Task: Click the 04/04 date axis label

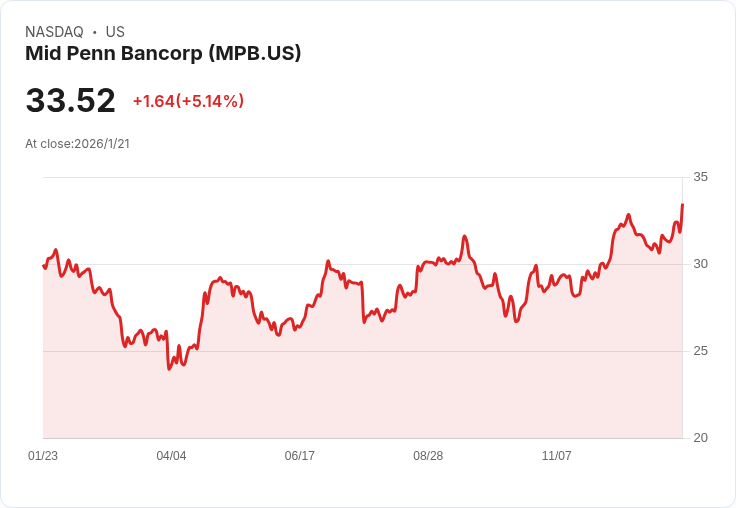Action: (x=171, y=455)
